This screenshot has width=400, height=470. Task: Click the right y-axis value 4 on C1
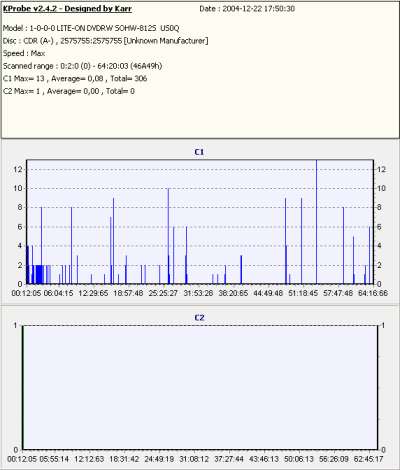point(379,246)
